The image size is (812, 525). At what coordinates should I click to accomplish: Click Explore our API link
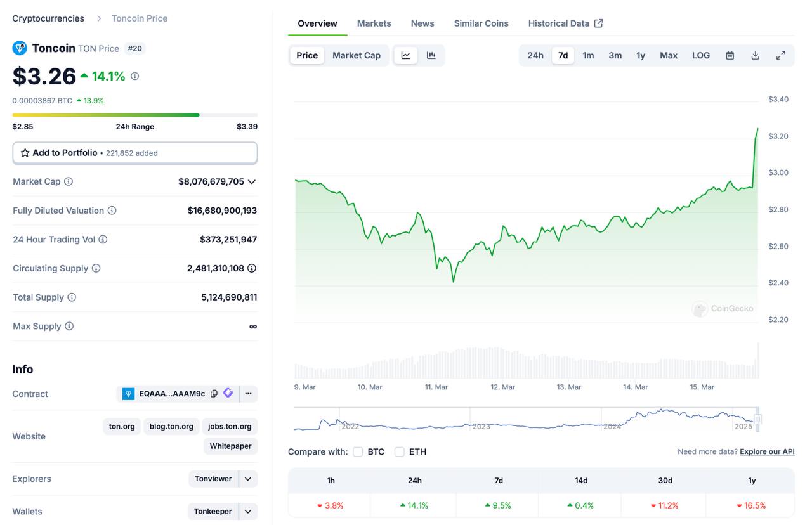[x=767, y=451]
